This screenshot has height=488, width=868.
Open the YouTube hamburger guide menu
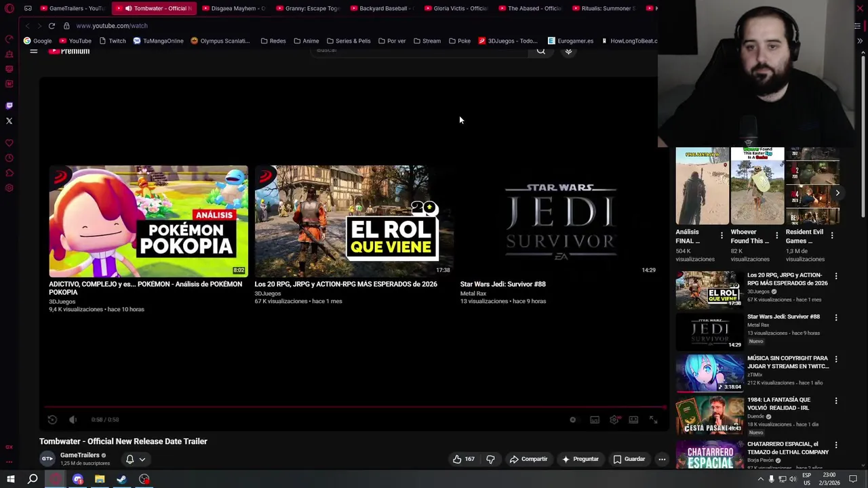pyautogui.click(x=33, y=51)
